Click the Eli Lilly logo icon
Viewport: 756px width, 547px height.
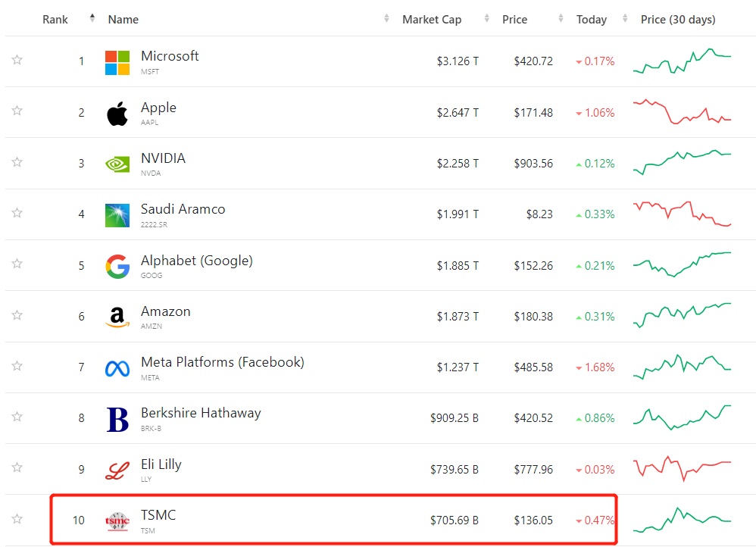point(117,470)
